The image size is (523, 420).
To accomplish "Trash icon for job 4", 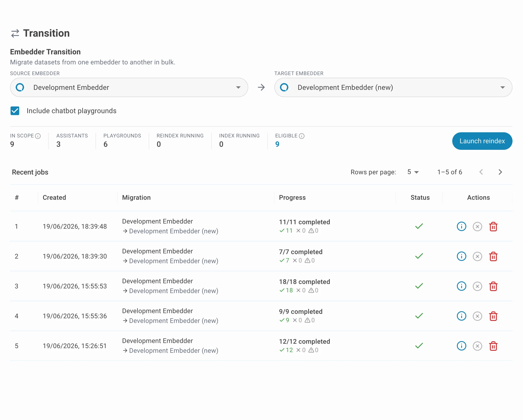I will click(493, 316).
